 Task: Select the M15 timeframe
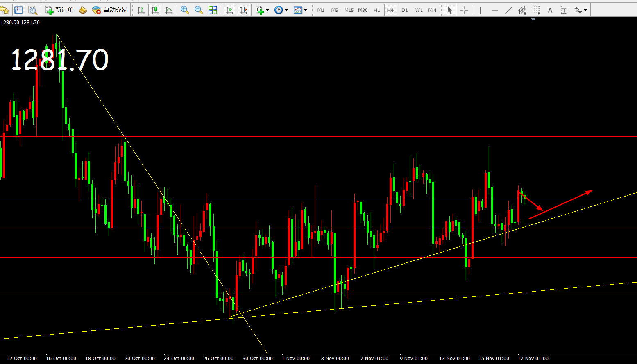click(349, 10)
